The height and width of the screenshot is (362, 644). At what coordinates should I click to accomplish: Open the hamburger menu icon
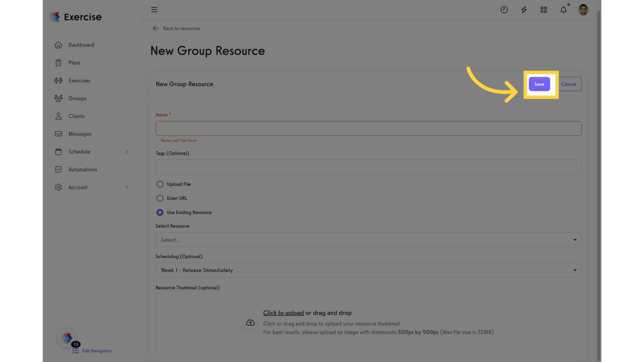point(154,10)
